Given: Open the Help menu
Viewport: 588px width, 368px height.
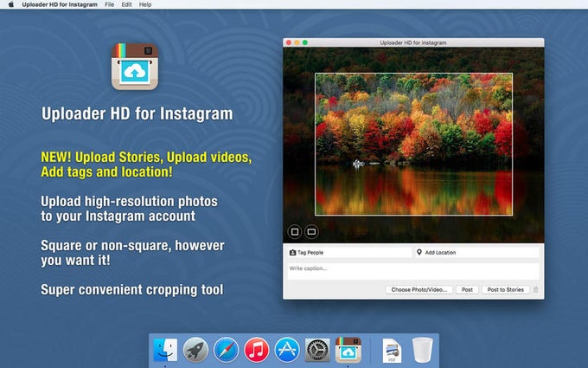Looking at the screenshot, I should (x=145, y=4).
